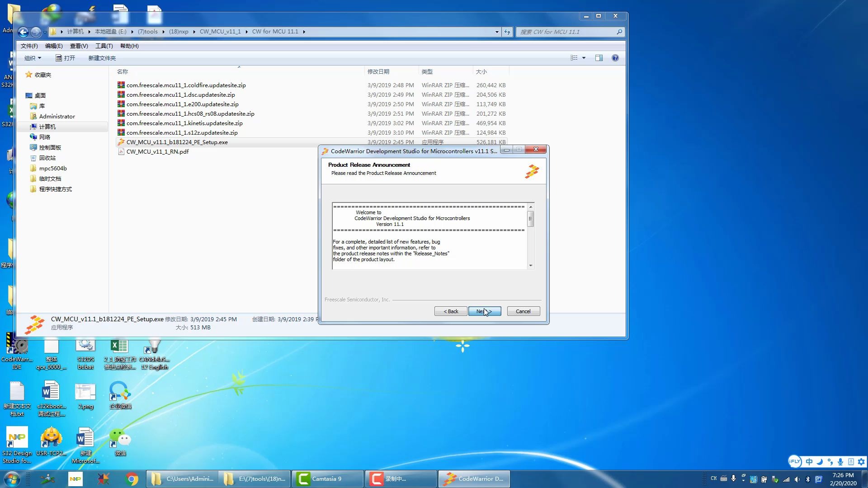Select 库 in navigation pane
Viewport: 868px width, 488px height.
click(42, 106)
